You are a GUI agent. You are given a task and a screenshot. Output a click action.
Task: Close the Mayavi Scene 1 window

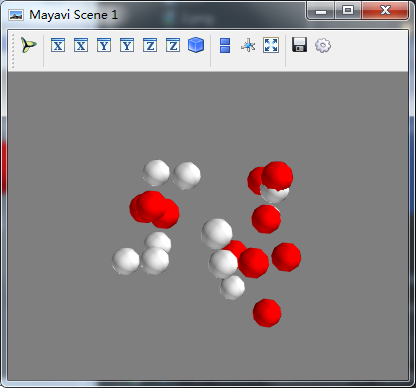385,11
